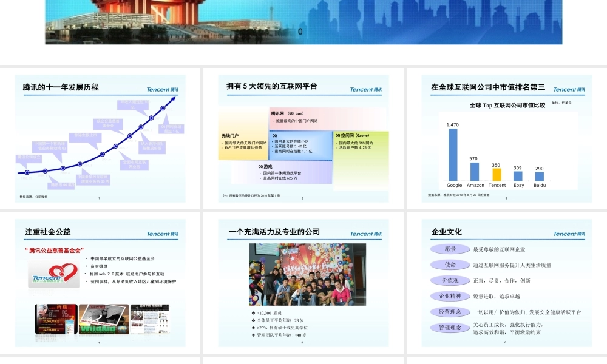Click the text >25% 拥有硕士或更高学位
Screen dimensions: 607x364
282,328
